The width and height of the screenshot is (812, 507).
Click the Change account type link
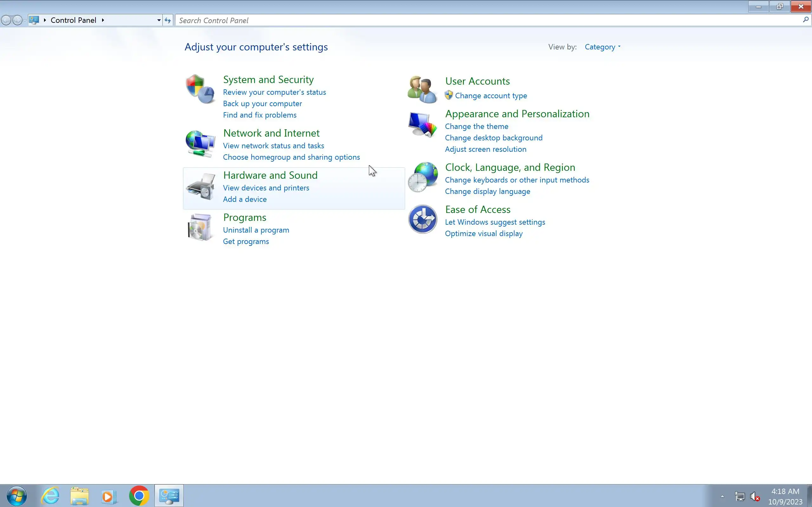(x=491, y=96)
